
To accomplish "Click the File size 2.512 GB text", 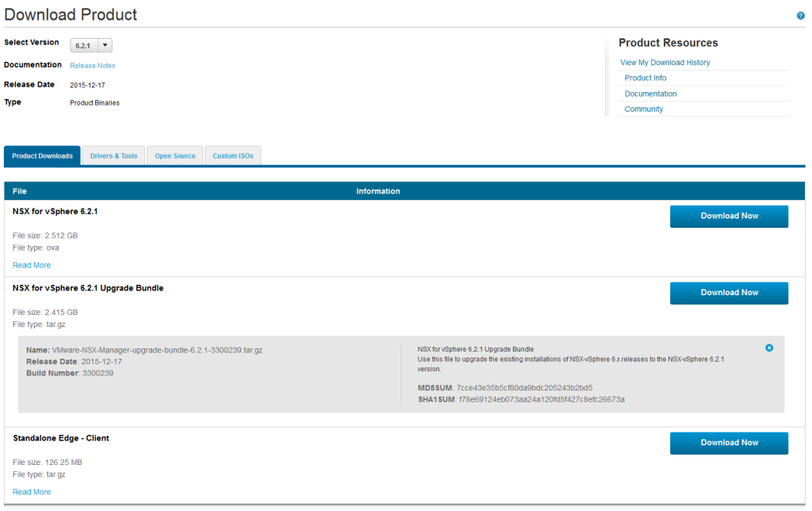I will (45, 236).
